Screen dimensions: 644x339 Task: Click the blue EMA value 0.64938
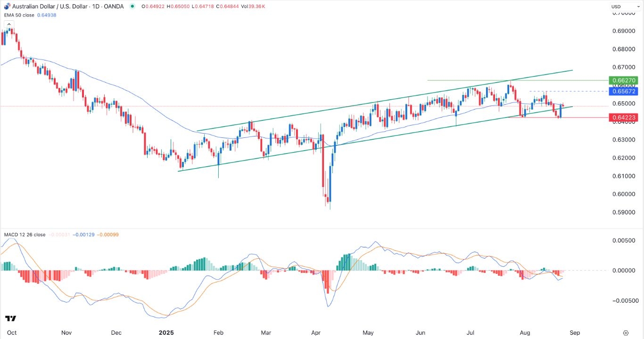47,15
